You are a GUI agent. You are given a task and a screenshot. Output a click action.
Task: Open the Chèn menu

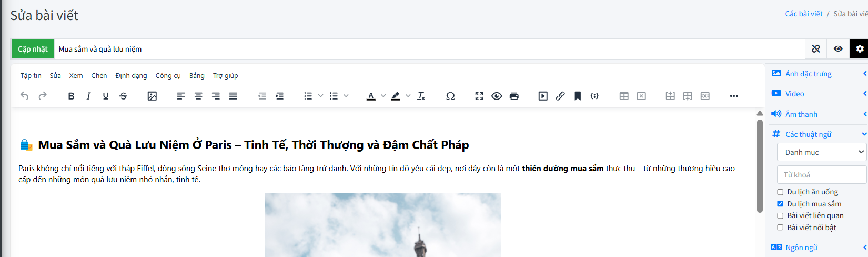point(99,76)
